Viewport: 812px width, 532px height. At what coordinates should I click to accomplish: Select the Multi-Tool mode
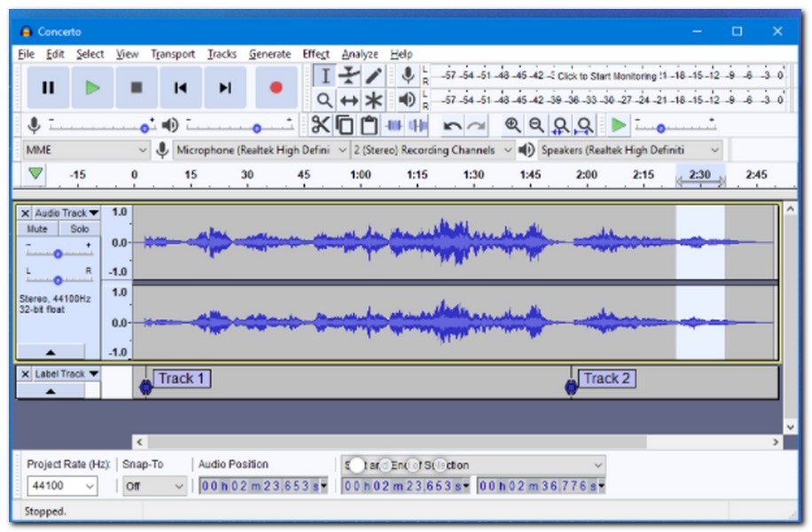(x=374, y=100)
